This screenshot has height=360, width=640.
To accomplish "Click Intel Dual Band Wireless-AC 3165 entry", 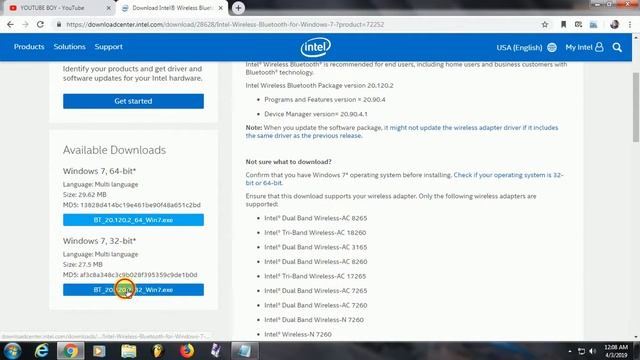I will click(x=316, y=247).
